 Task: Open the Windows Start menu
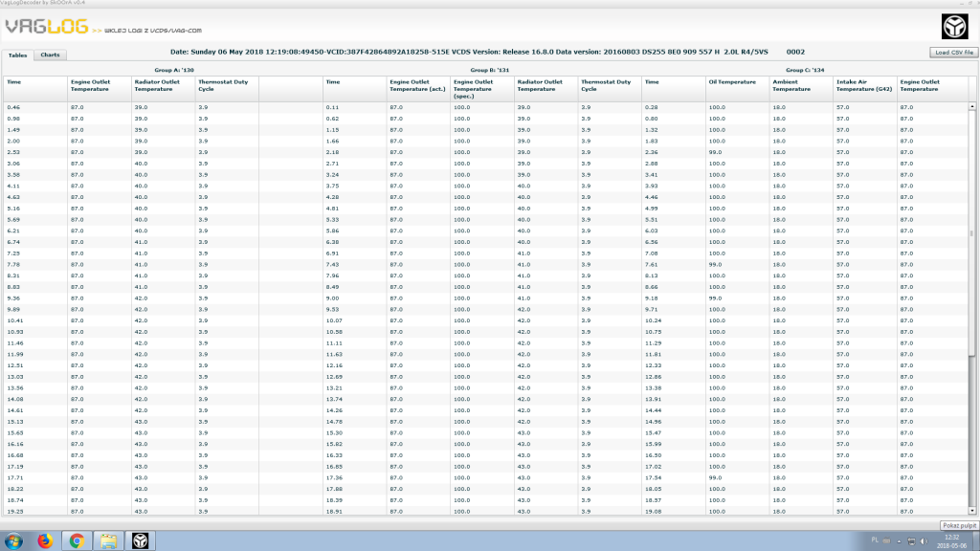coord(13,541)
